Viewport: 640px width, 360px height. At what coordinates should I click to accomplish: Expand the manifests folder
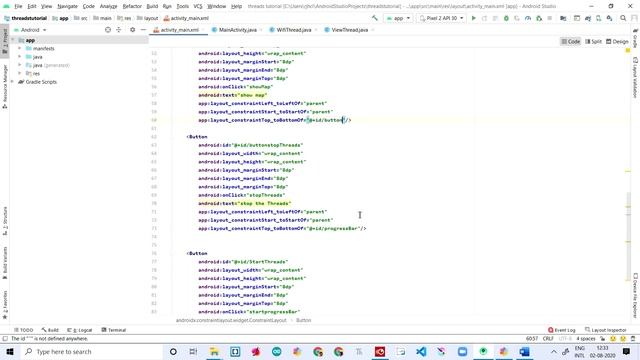20,48
